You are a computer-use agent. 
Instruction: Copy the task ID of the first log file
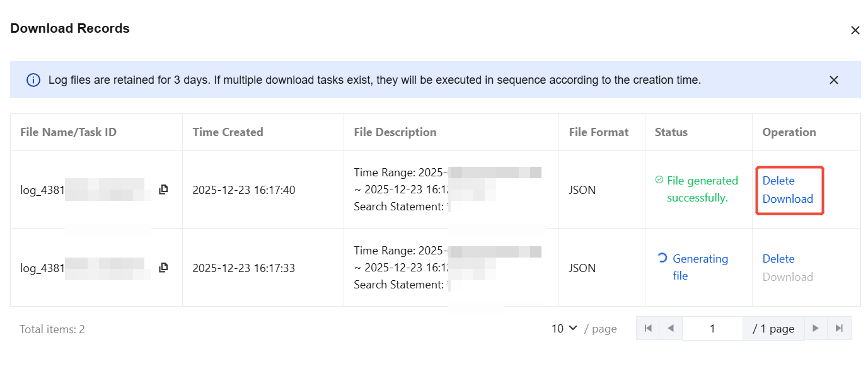(163, 190)
